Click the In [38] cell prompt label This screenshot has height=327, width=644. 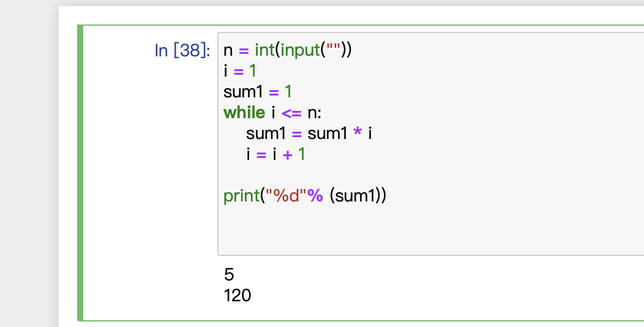[x=182, y=51]
